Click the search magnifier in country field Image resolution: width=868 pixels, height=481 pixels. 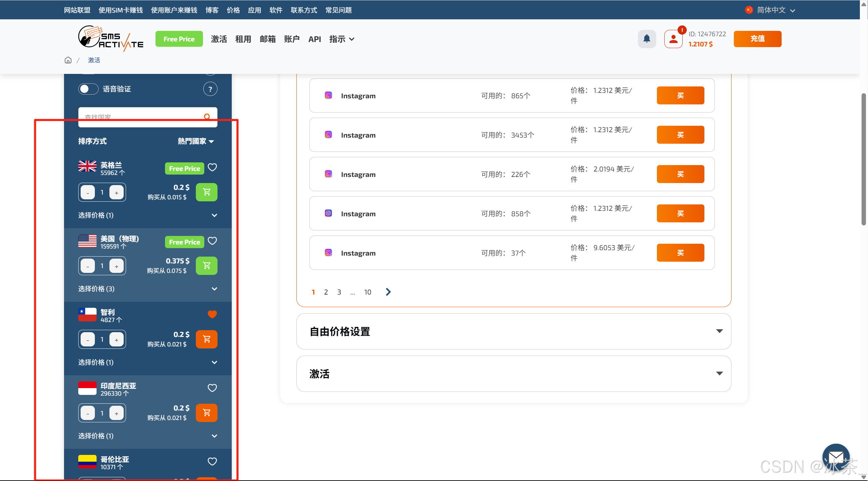(x=207, y=117)
